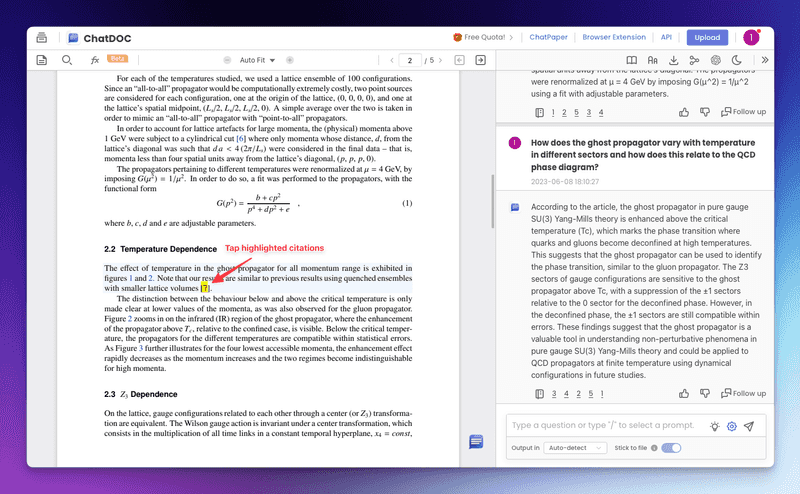The image size is (800, 494).
Task: Change font size with Aa icon
Action: 653,60
